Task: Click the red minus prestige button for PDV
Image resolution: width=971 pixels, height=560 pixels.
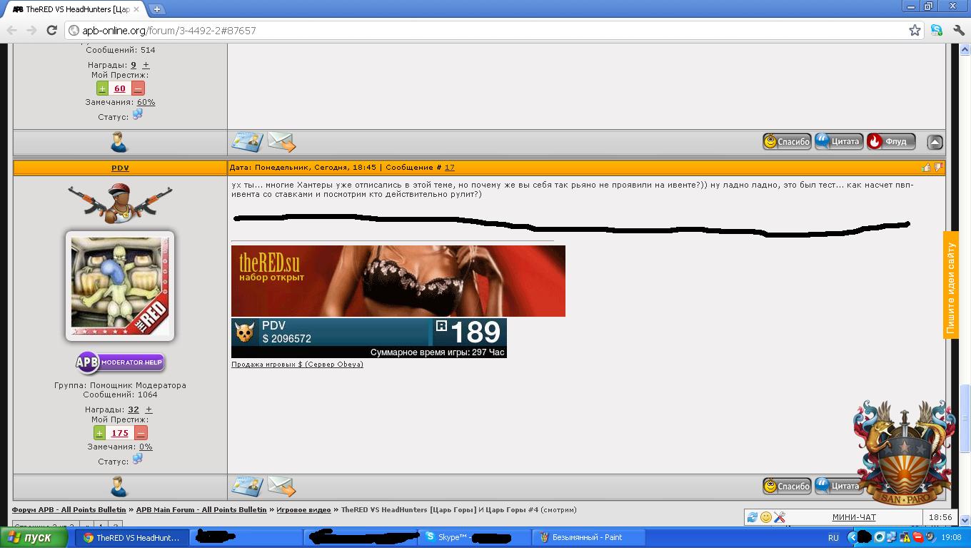Action: coord(141,433)
